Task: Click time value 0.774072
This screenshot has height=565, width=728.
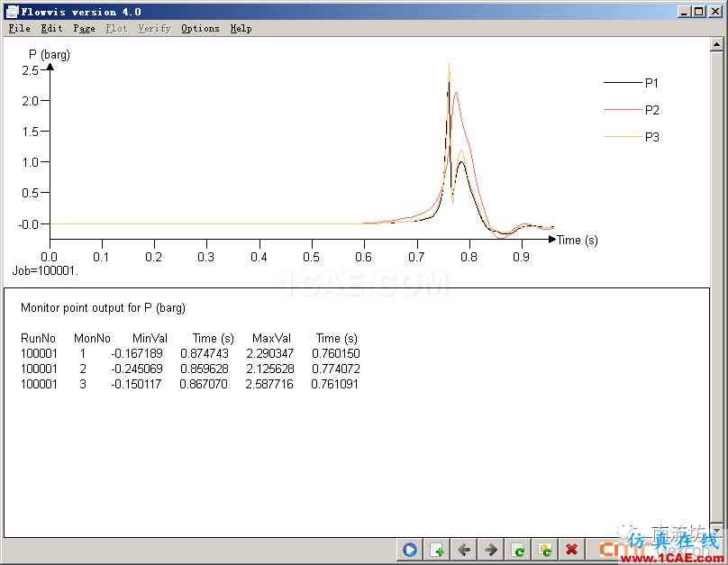Action: [x=336, y=369]
